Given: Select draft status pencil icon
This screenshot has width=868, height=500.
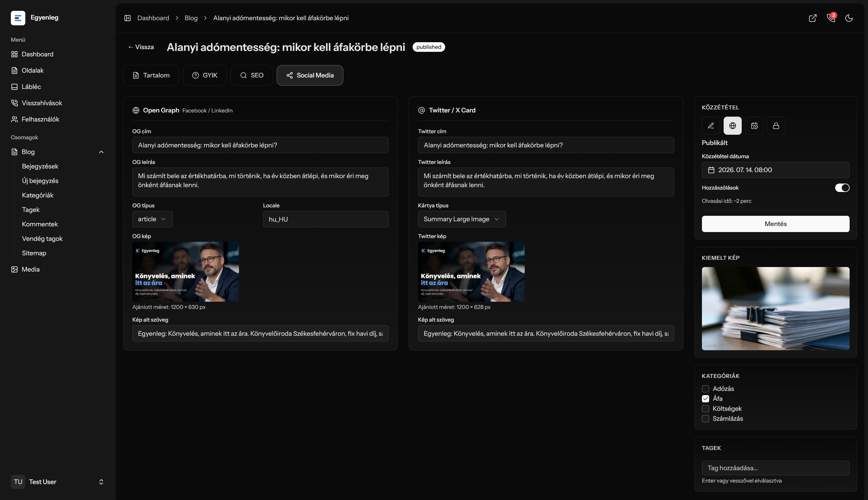Looking at the screenshot, I should (x=711, y=126).
